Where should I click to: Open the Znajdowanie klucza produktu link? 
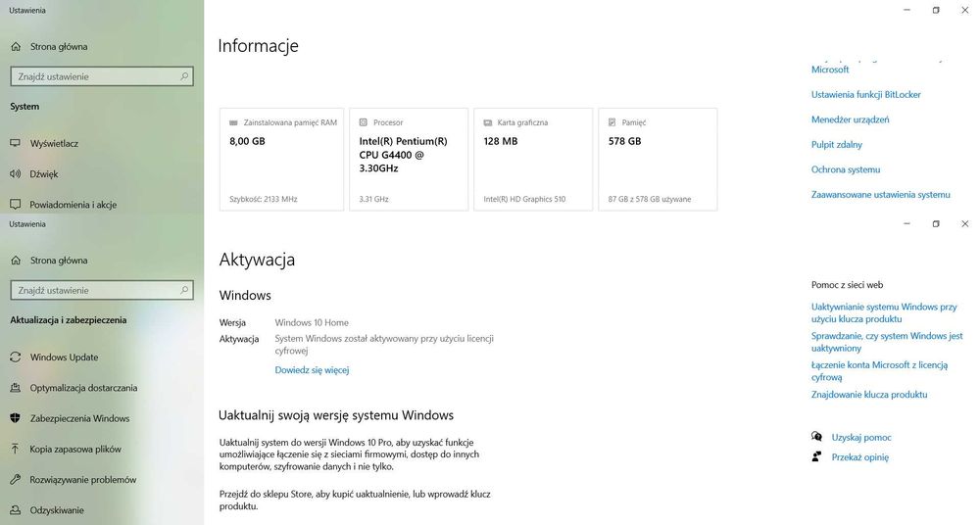pyautogui.click(x=868, y=395)
